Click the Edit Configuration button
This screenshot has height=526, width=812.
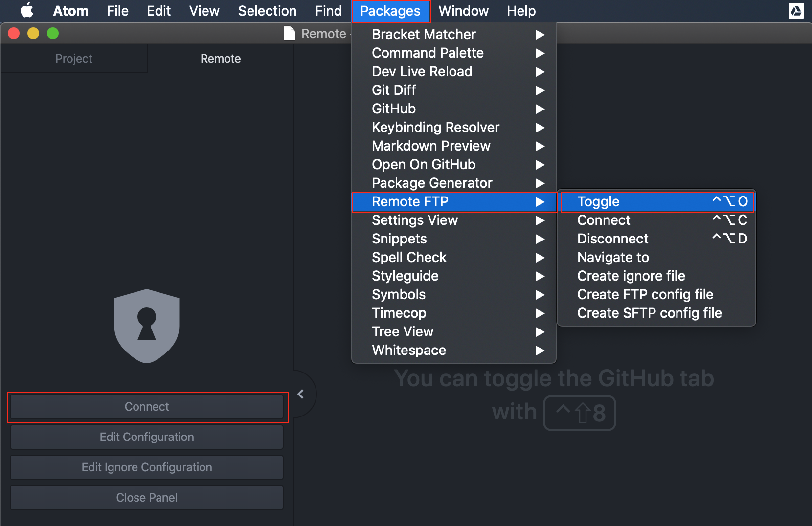[147, 437]
